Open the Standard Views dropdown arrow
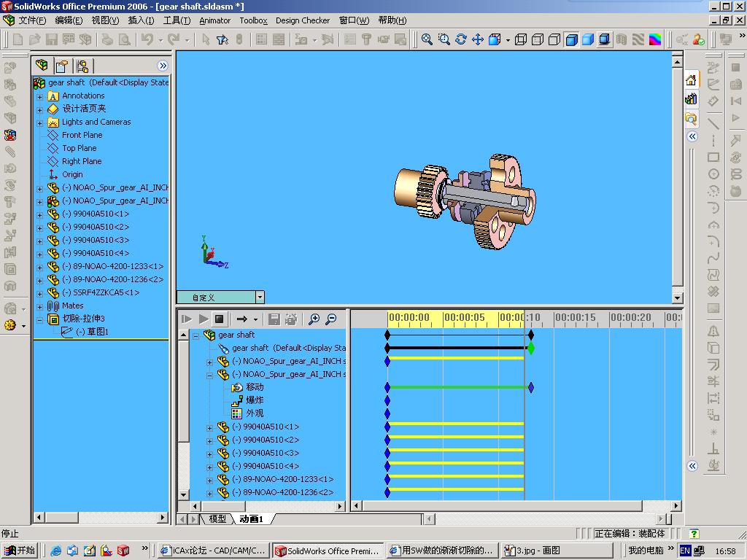 (x=508, y=40)
